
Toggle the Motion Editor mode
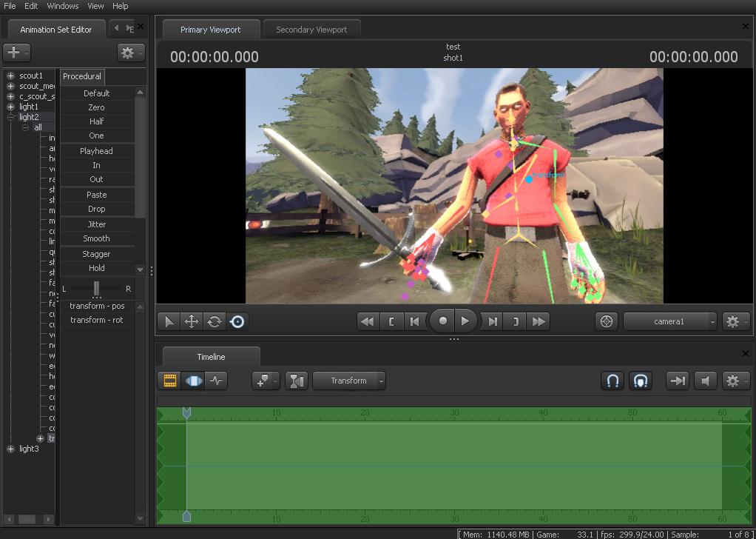[193, 381]
